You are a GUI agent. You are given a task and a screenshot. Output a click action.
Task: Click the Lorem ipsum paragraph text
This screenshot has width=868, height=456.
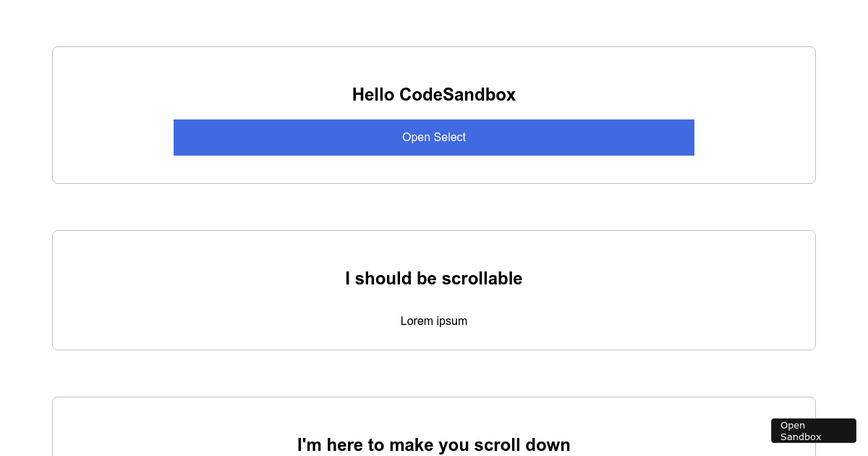[x=434, y=321]
